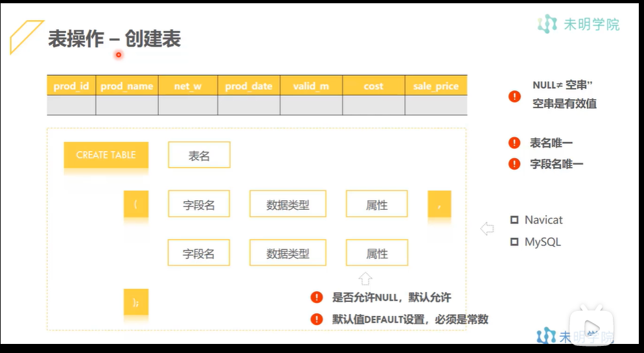Viewport: 644px width, 353px height.
Task: Click the warning icon beside NULL≠空串
Action: pyautogui.click(x=514, y=97)
